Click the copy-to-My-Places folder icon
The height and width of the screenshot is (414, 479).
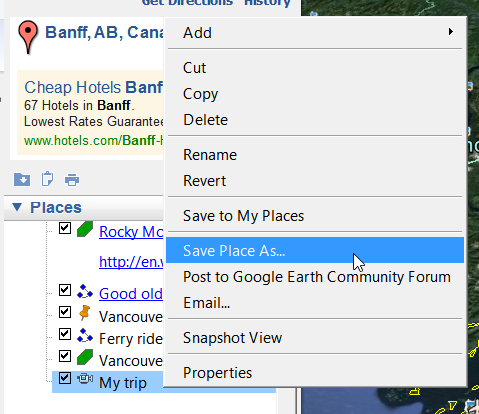point(22,180)
